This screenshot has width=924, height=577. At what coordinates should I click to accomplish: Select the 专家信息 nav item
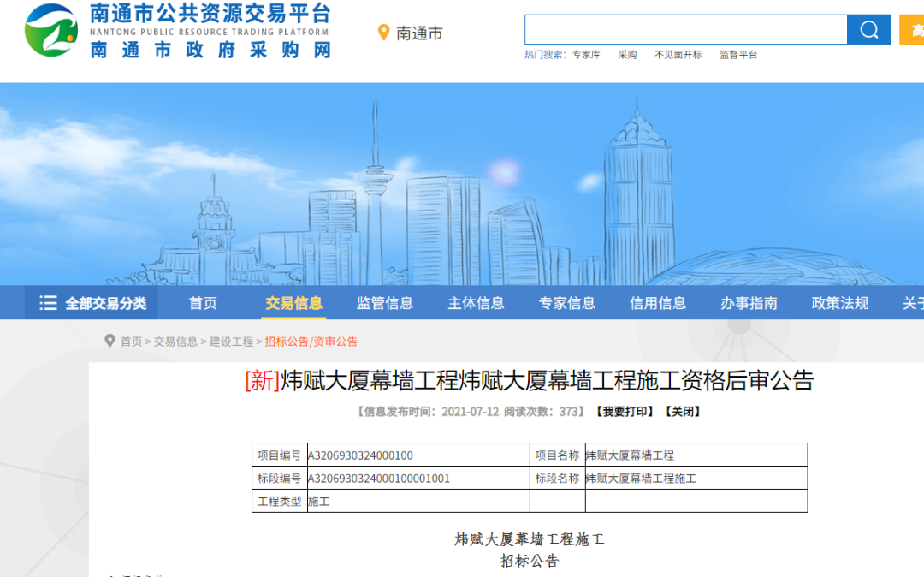tap(566, 302)
